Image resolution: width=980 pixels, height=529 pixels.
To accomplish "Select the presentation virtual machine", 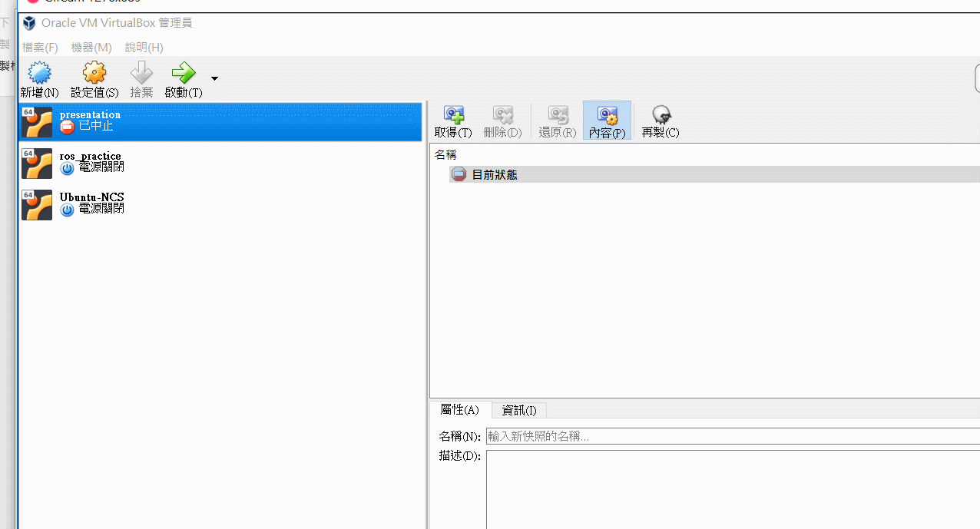I will (220, 122).
